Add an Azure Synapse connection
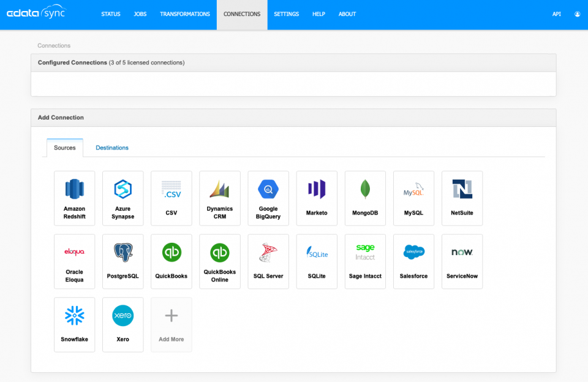 tap(123, 198)
